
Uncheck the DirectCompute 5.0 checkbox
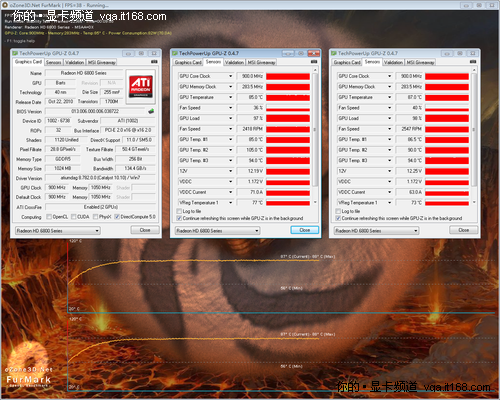(x=117, y=217)
